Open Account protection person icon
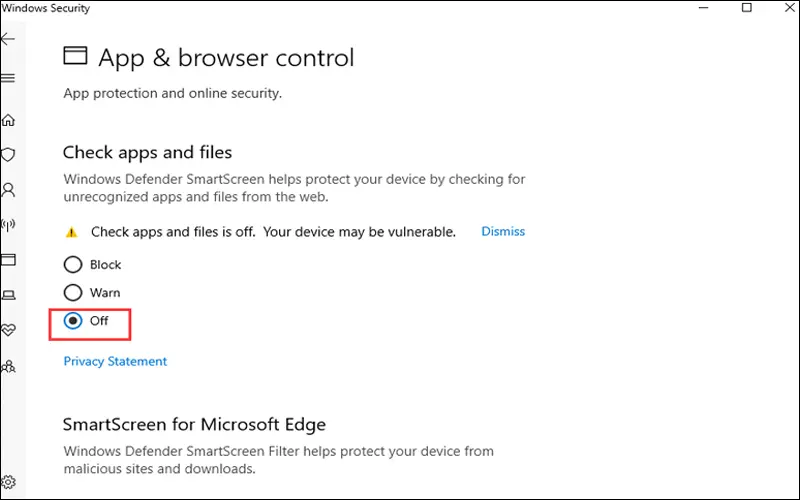 (x=8, y=190)
